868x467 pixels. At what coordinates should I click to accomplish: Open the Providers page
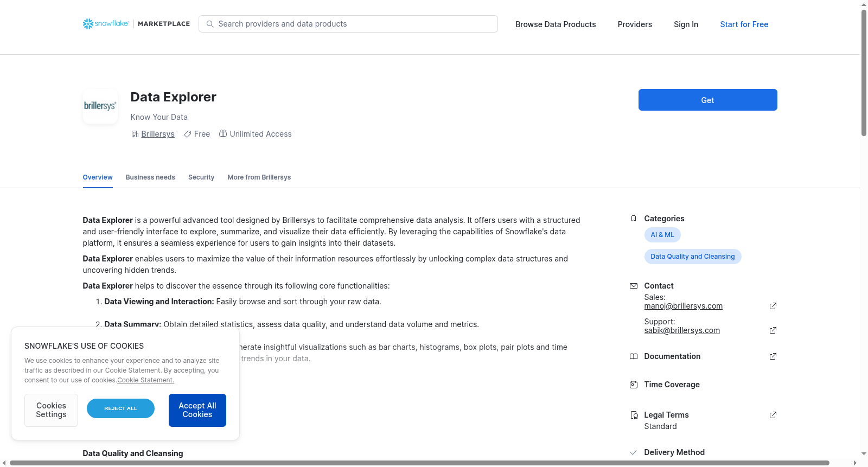635,24
